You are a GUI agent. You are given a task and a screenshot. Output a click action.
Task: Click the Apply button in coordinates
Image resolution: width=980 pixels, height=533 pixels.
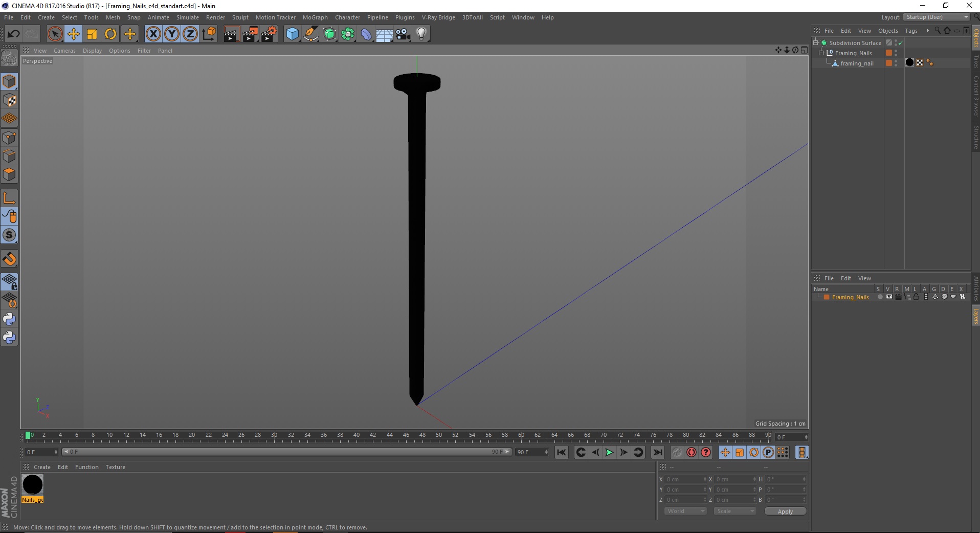[785, 512]
